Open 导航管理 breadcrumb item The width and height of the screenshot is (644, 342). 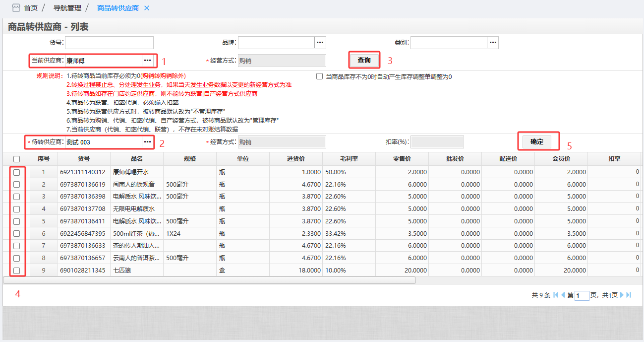[67, 8]
